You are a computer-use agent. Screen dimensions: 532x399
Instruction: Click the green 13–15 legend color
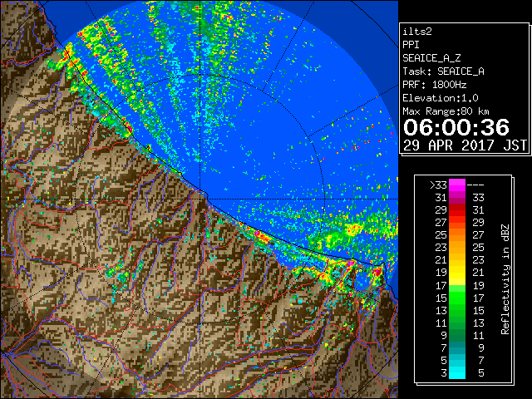pos(457,310)
